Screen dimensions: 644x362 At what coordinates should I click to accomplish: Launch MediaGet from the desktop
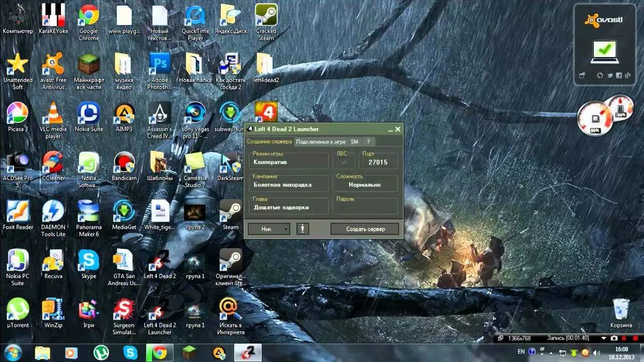[124, 215]
